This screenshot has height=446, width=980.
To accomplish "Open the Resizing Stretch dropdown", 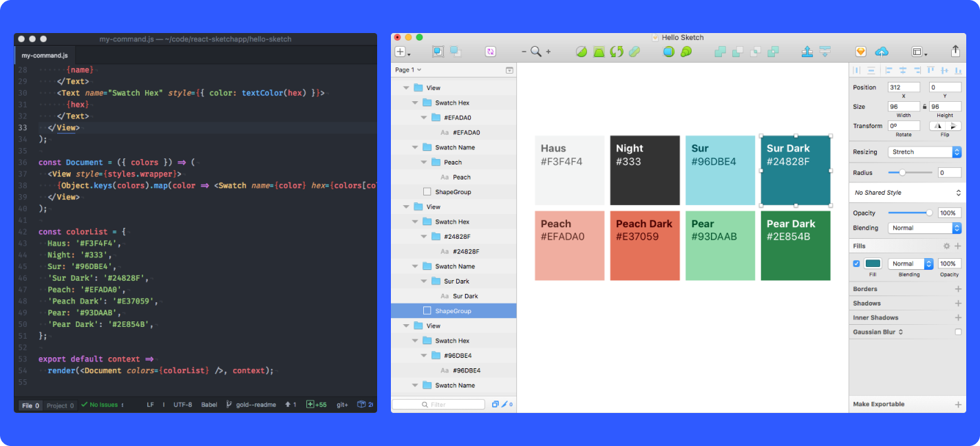I will point(924,152).
